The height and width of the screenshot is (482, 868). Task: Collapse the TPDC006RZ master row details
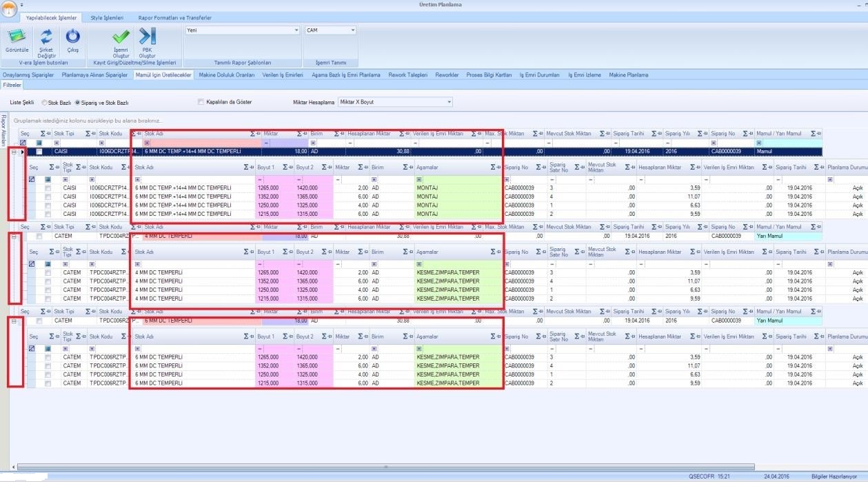pyautogui.click(x=14, y=321)
